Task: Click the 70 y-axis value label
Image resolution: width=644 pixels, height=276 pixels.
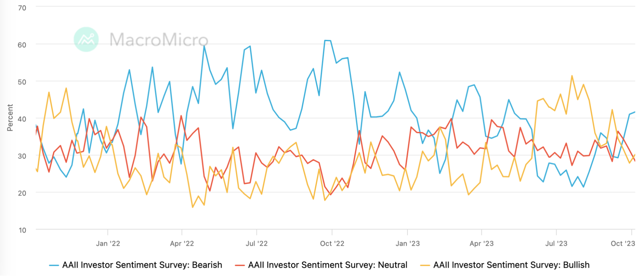Action: [22, 8]
